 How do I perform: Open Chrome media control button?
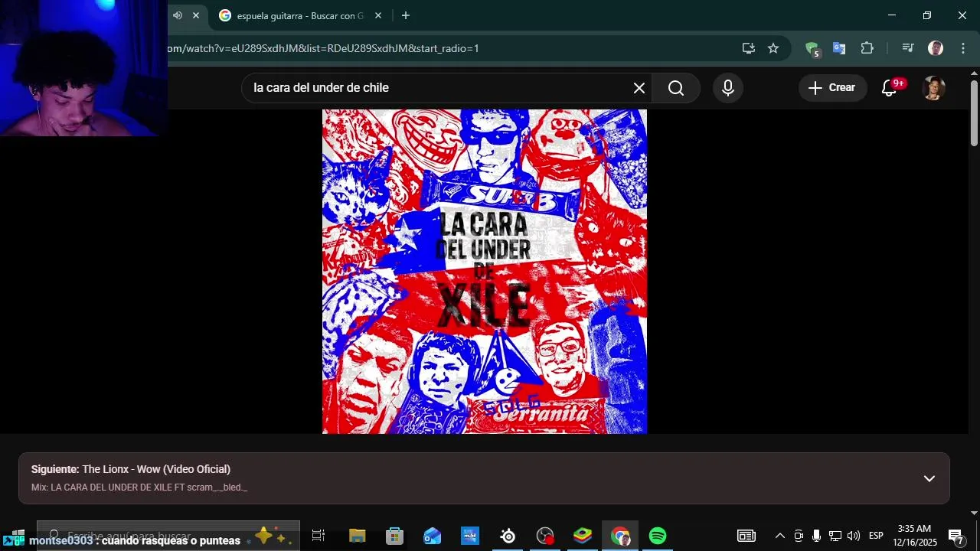pos(908,48)
